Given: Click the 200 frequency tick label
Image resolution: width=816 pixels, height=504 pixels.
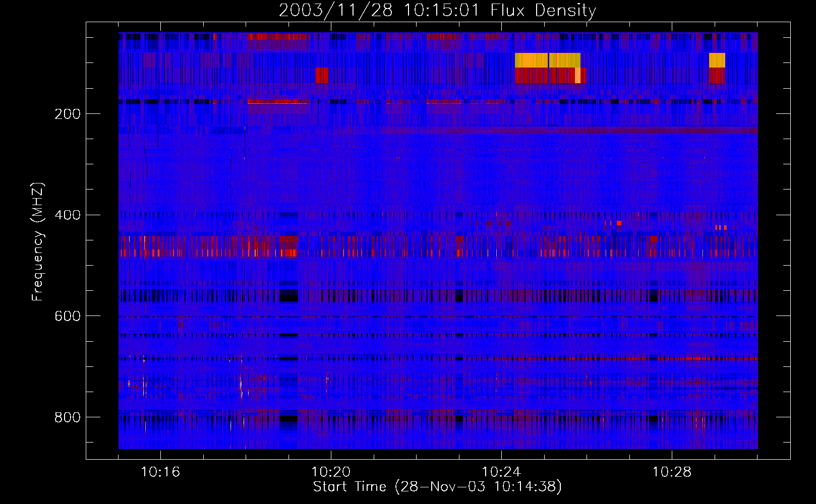Looking at the screenshot, I should click(x=68, y=114).
